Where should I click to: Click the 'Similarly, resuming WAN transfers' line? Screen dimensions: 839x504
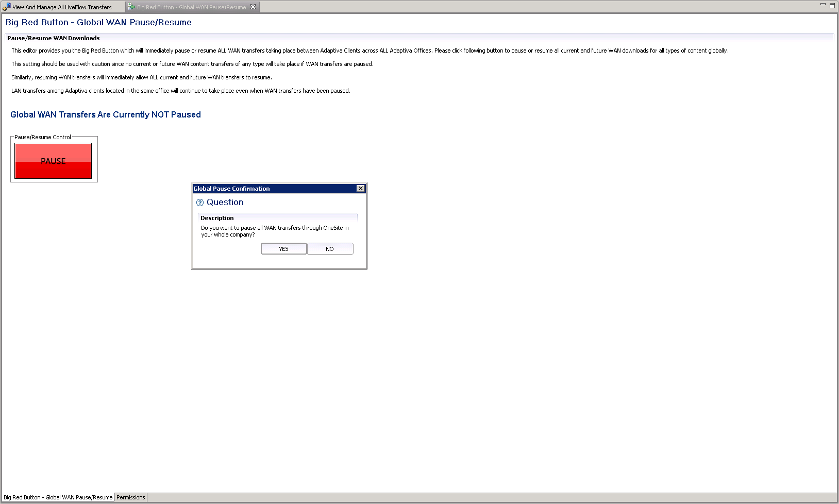coord(142,77)
